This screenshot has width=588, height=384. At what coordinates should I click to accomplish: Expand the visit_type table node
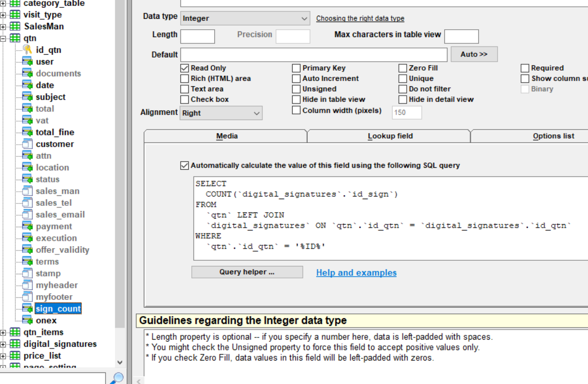[3, 15]
